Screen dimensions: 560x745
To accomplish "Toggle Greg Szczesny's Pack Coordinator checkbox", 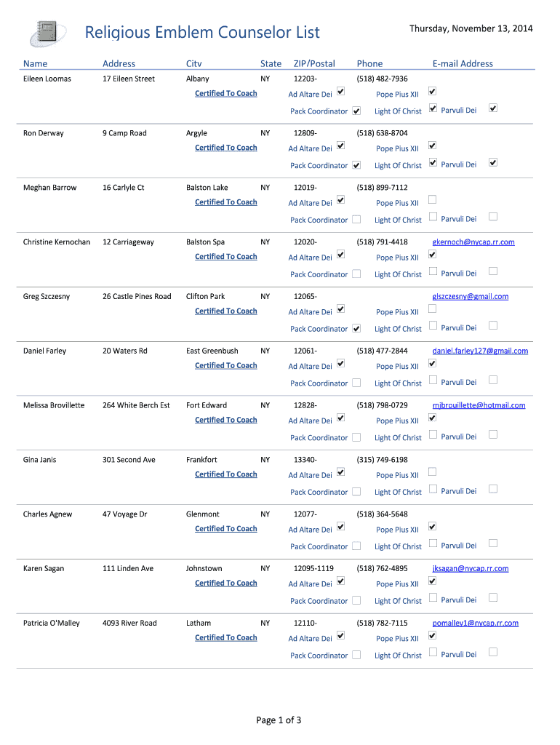I will tap(356, 328).
